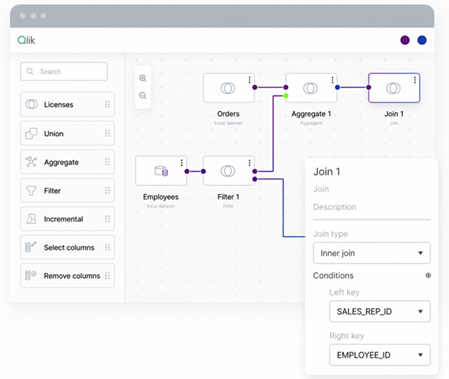Grab the Filter drag handle
This screenshot has height=379, width=449.
tap(107, 191)
